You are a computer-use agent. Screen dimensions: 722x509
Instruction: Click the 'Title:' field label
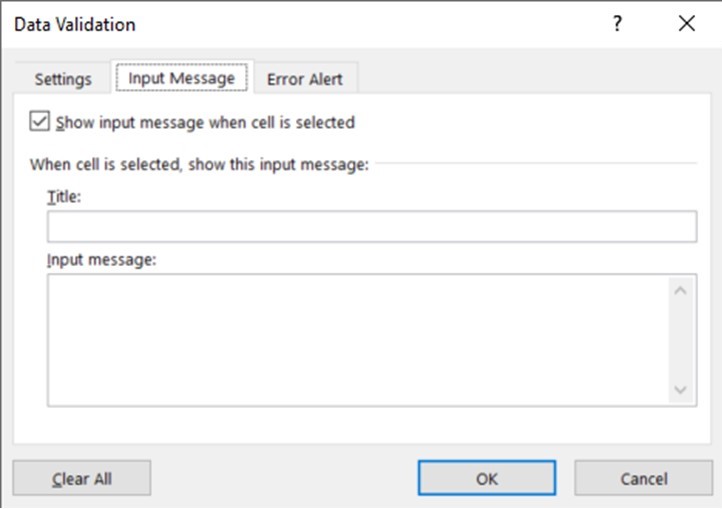click(x=63, y=197)
